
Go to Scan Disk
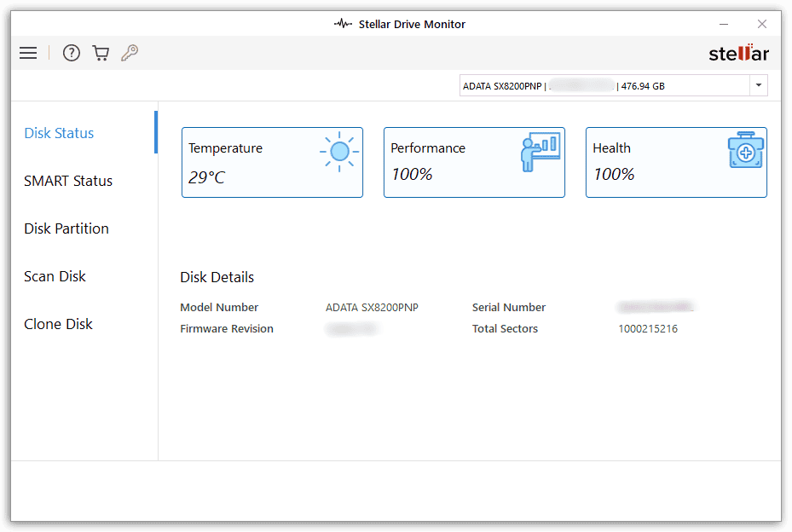click(x=55, y=276)
